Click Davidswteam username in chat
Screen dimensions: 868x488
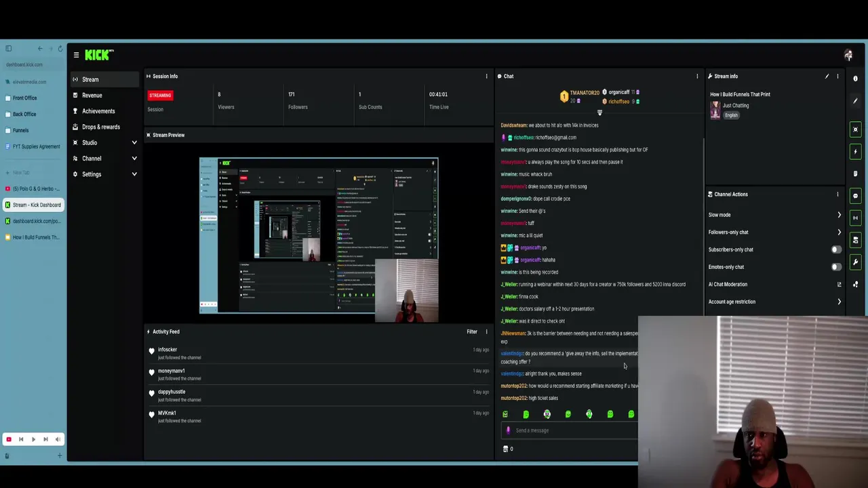tap(513, 125)
